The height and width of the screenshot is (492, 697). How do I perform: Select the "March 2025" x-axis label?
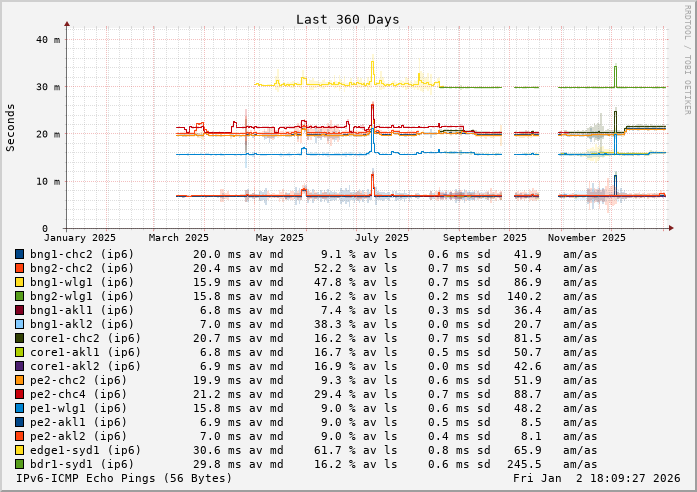tap(179, 238)
